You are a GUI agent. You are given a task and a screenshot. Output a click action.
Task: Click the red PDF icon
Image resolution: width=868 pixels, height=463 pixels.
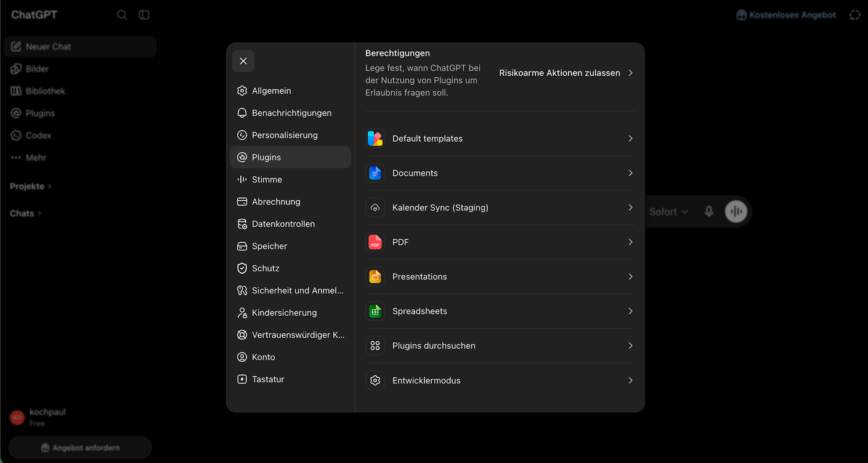[x=375, y=242]
